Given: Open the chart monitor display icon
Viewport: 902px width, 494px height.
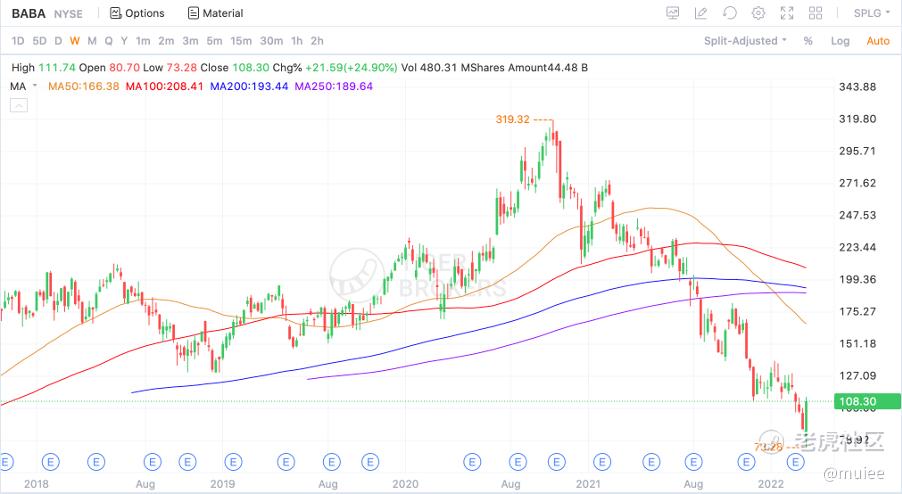Looking at the screenshot, I should click(672, 13).
